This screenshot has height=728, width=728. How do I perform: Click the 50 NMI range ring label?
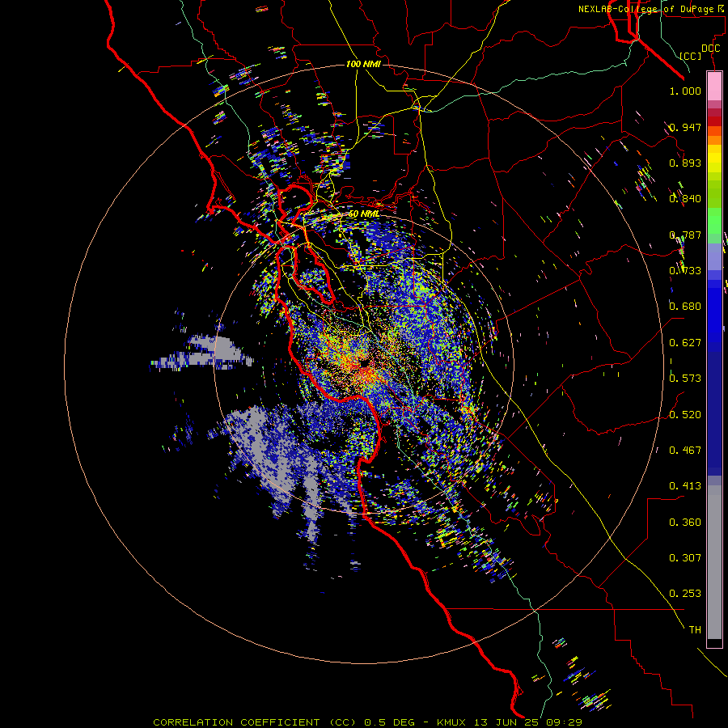click(x=363, y=214)
